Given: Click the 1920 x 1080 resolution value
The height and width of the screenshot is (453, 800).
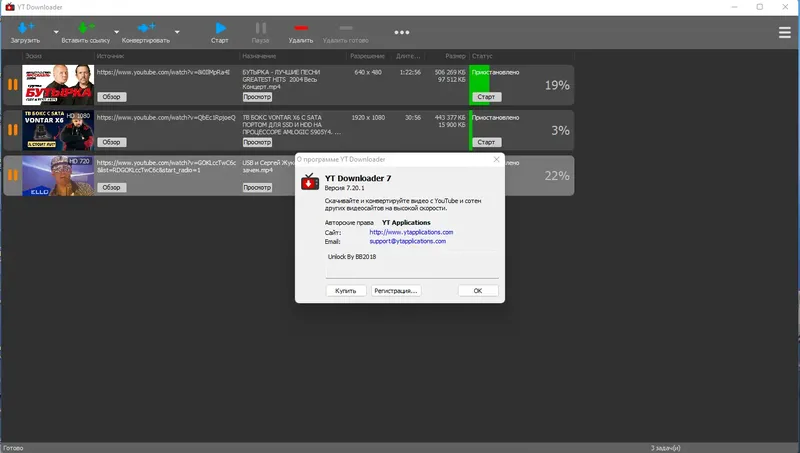Looking at the screenshot, I should (368, 118).
